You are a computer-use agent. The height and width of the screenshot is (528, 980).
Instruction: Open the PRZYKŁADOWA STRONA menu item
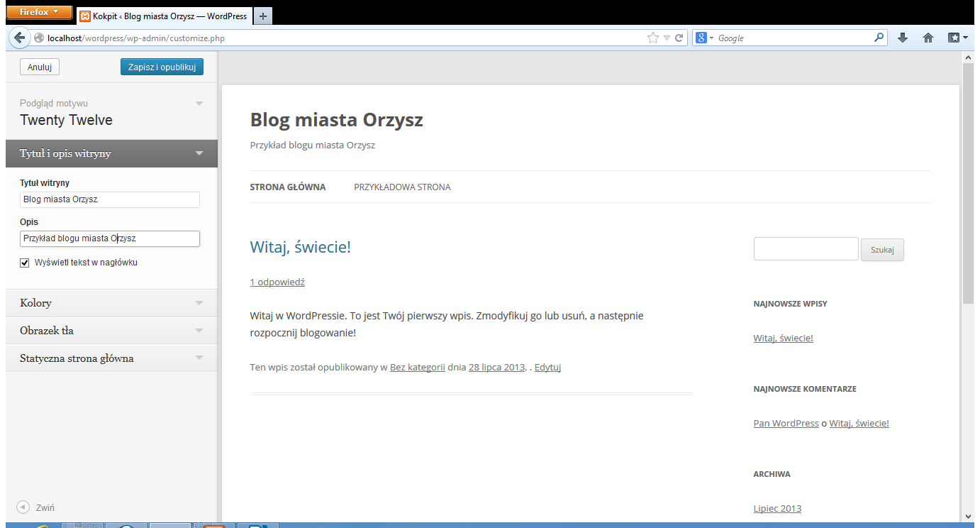[x=402, y=187]
